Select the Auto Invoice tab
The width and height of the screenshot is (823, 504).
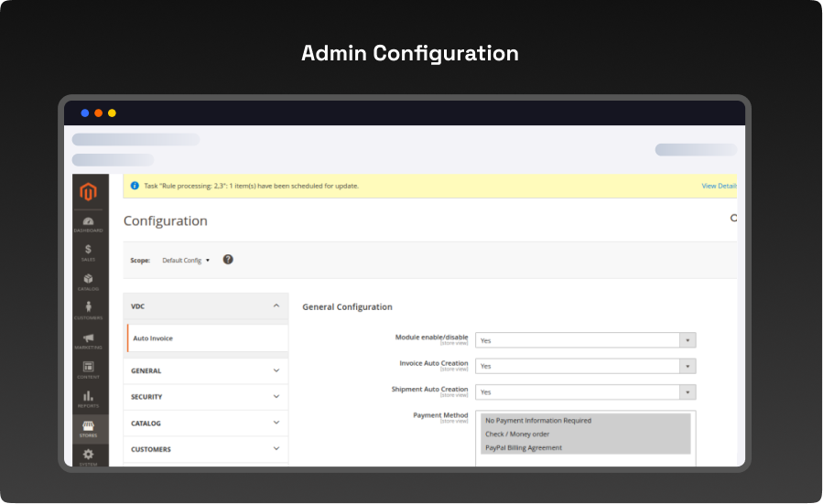pos(153,338)
